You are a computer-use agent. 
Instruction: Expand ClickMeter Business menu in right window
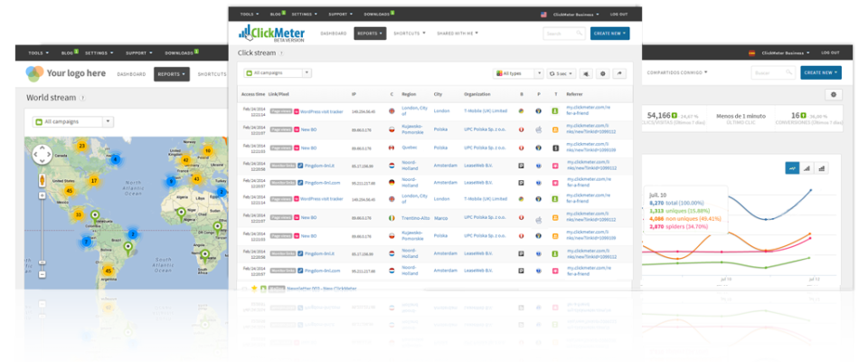(786, 53)
